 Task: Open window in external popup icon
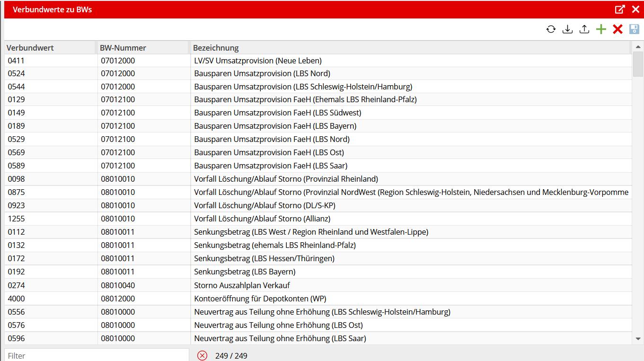620,9
